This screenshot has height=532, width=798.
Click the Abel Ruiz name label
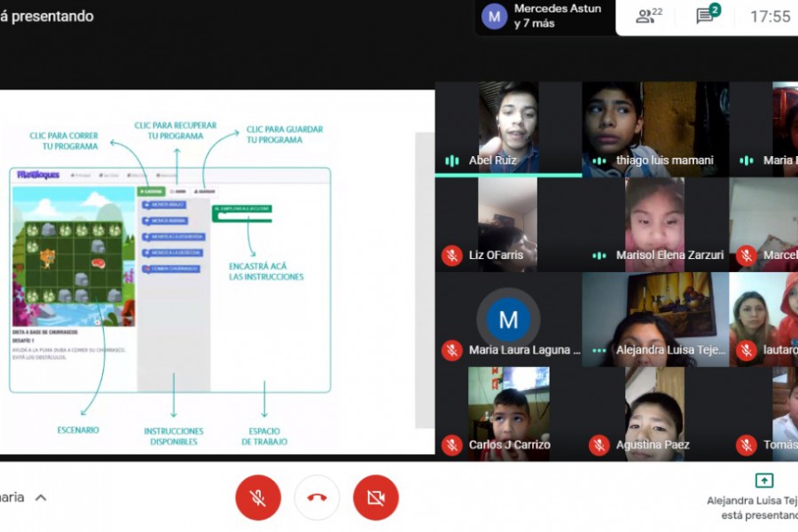pyautogui.click(x=492, y=160)
